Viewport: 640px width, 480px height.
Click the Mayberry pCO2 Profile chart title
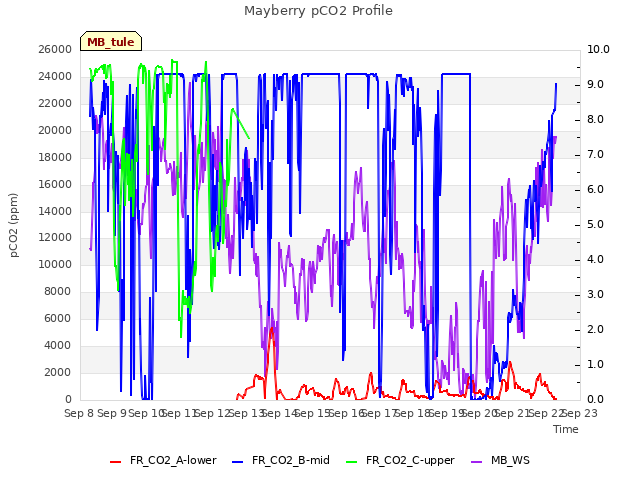[318, 11]
